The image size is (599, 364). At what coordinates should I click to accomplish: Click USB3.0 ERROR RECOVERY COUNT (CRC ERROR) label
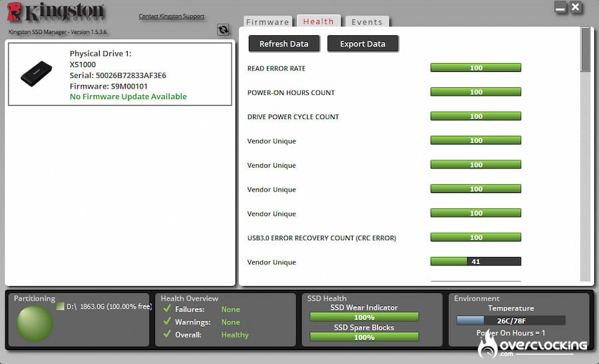pos(321,238)
